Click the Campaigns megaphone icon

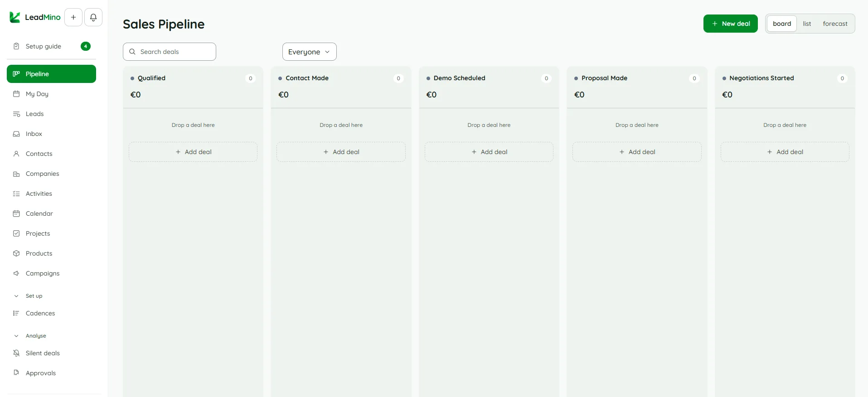(x=16, y=273)
